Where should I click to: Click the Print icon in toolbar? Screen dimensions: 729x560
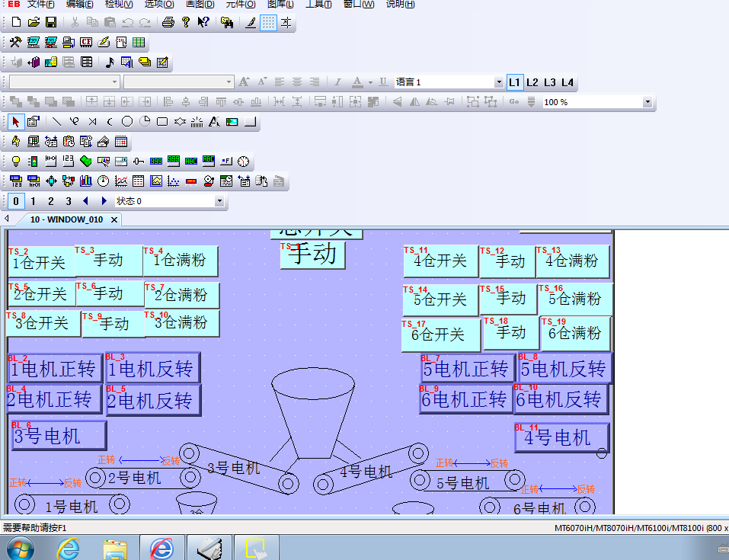[168, 22]
